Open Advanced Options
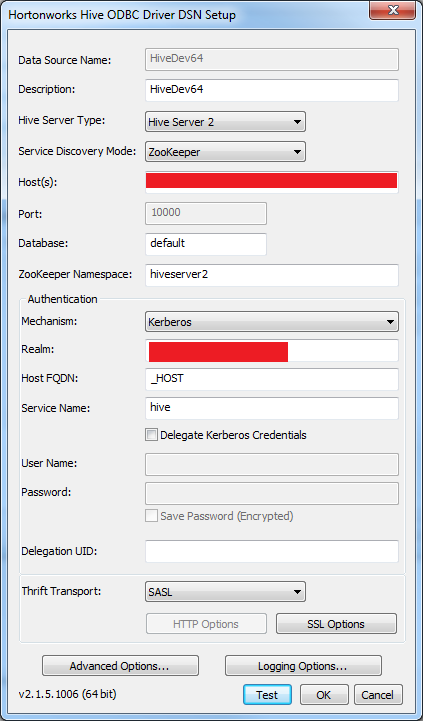423x721 pixels. [x=120, y=665]
